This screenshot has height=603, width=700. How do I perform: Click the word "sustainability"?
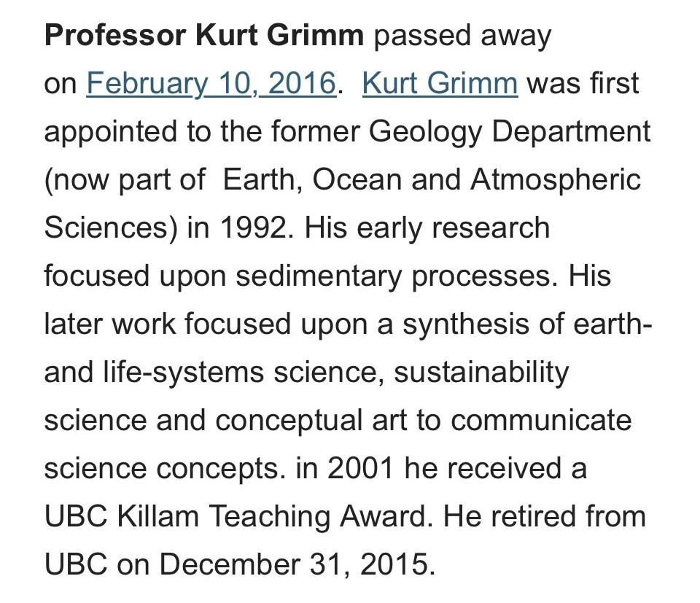point(481,373)
